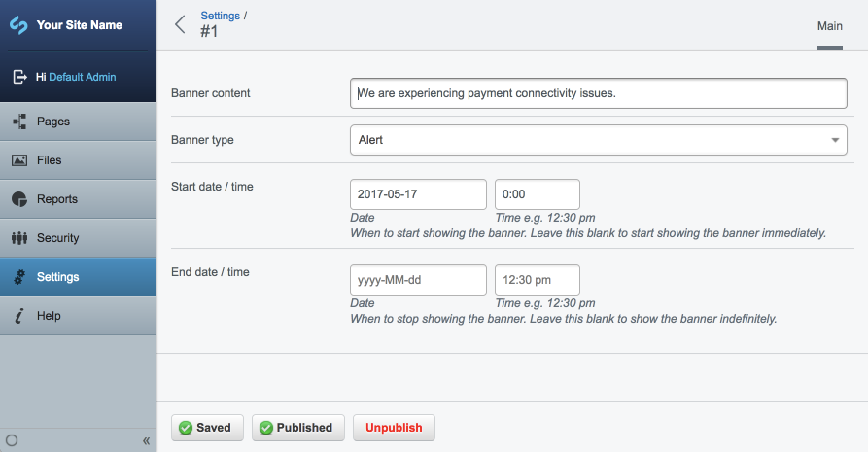
Task: Click the Reports pie chart icon
Action: (19, 199)
